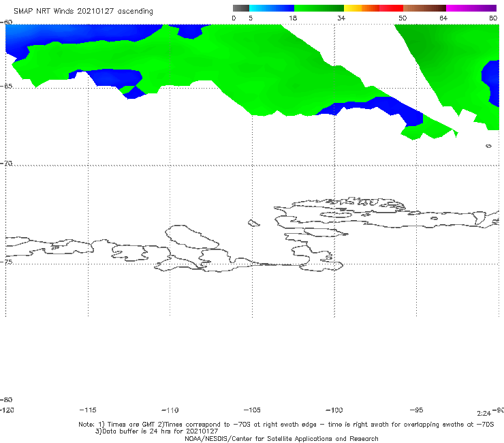
Task: Select the yellow-orange segment of the color bar
Action: click(x=362, y=8)
